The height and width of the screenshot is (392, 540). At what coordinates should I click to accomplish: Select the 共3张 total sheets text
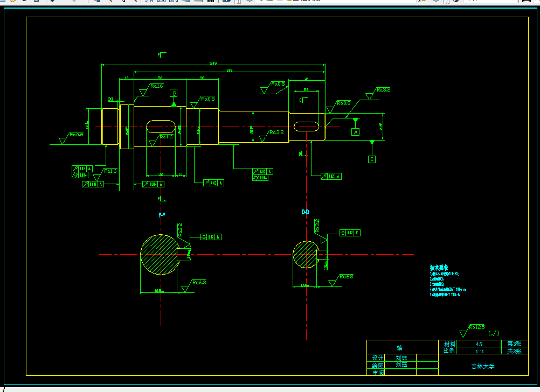[514, 351]
